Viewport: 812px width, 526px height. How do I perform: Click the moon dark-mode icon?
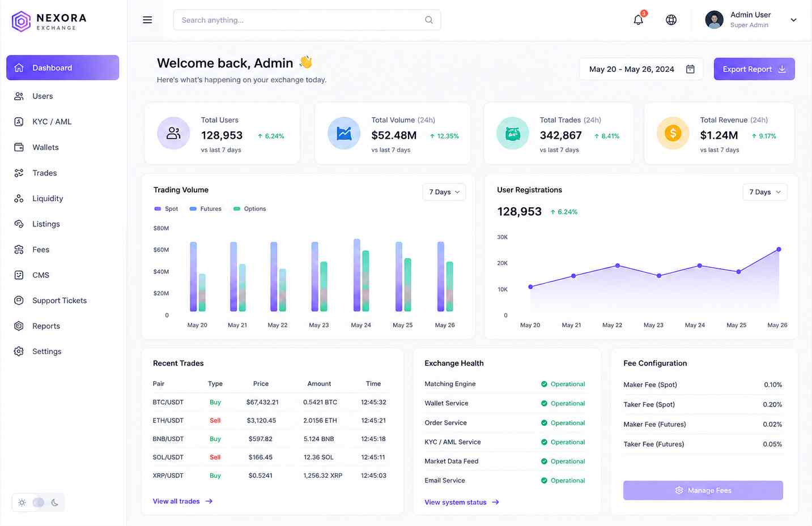click(54, 502)
